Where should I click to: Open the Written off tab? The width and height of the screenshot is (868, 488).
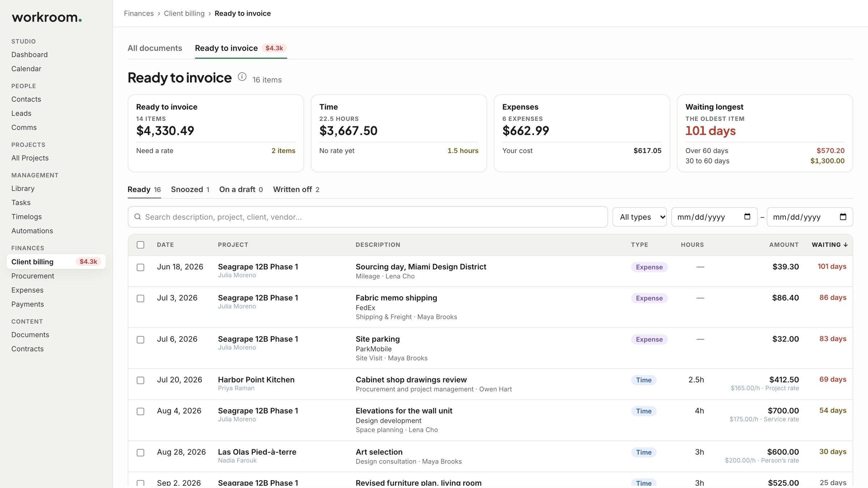296,189
